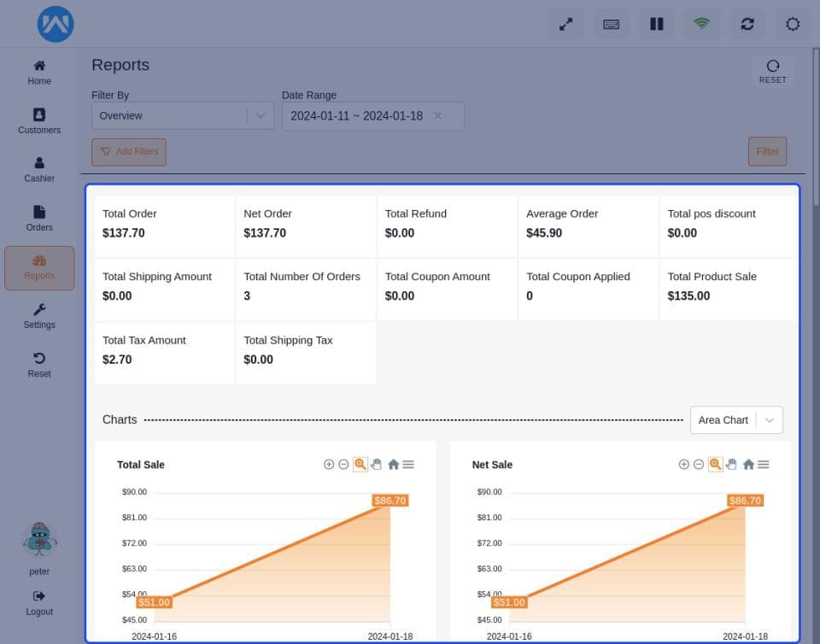Click the Add Filters button
The height and width of the screenshot is (644, 820).
click(129, 151)
